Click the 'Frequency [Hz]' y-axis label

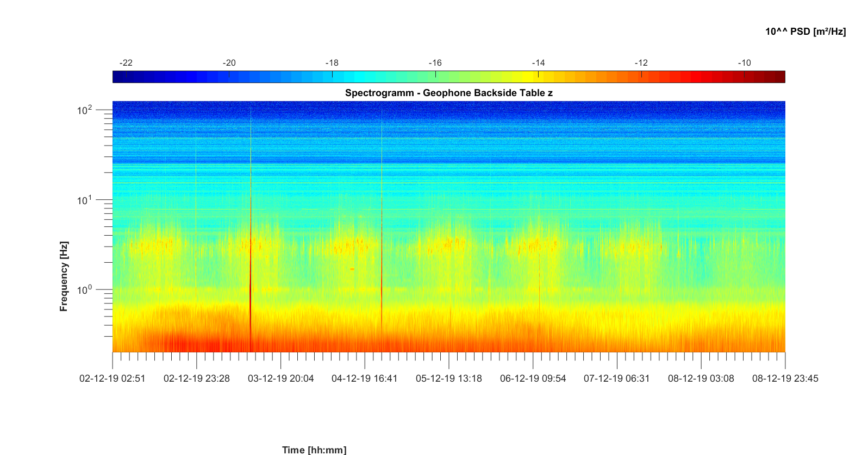tap(64, 276)
